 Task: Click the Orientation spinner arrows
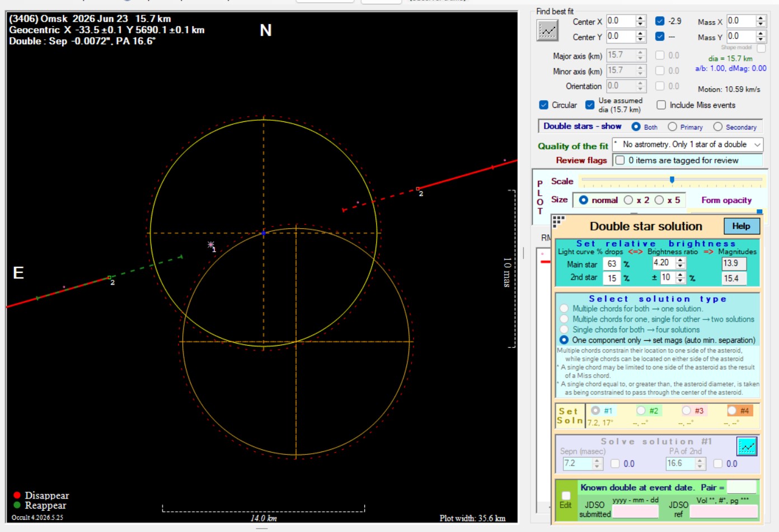pos(641,86)
